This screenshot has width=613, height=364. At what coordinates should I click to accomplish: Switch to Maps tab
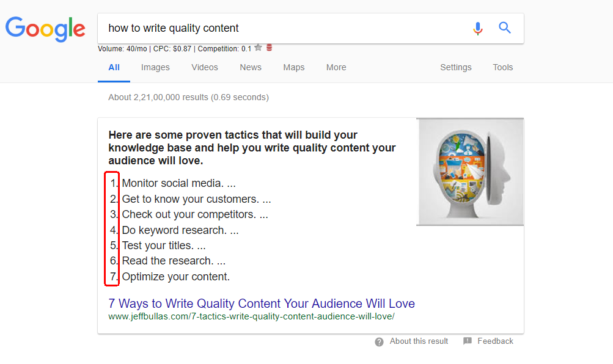293,68
